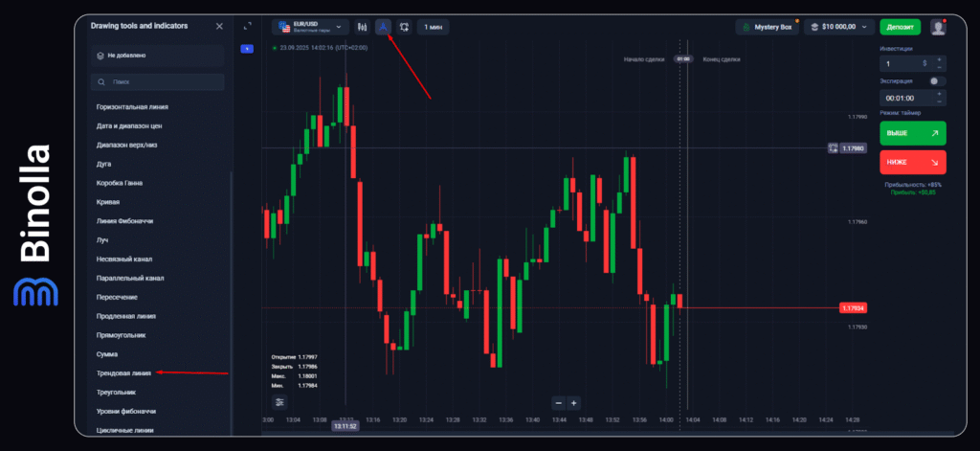The image size is (980, 451).
Task: Zoom in chart with plus button
Action: point(573,403)
